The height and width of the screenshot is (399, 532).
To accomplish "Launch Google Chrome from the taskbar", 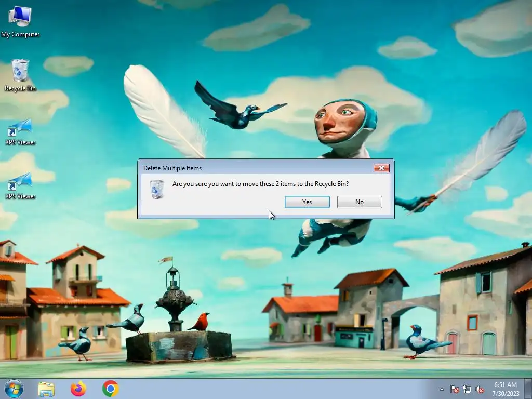I will click(111, 389).
